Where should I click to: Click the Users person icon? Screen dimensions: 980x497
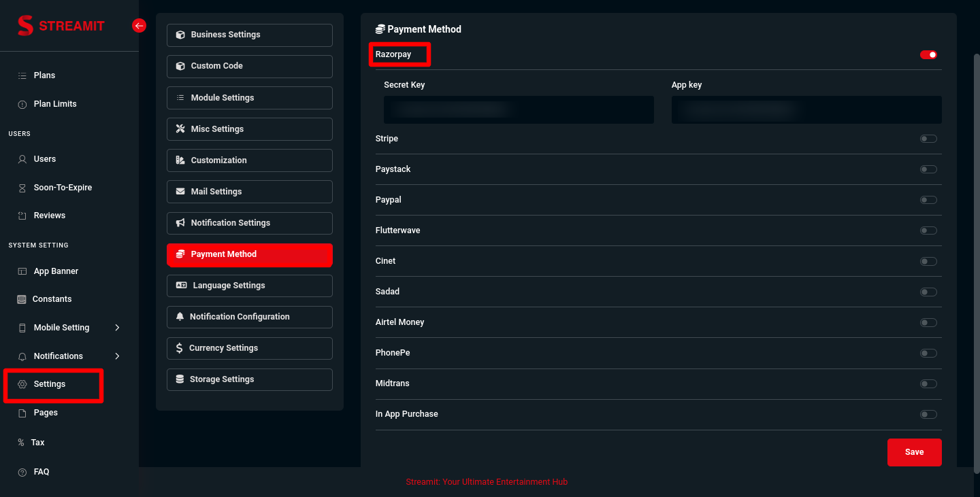[22, 159]
